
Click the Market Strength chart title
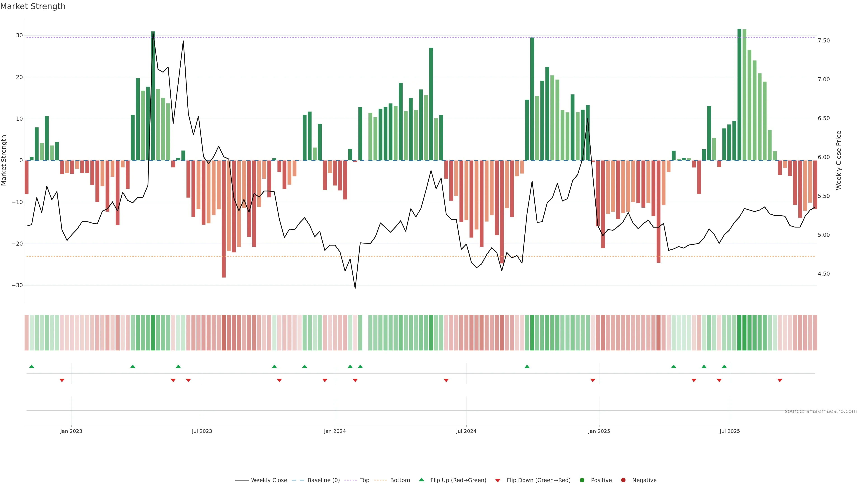tap(33, 6)
